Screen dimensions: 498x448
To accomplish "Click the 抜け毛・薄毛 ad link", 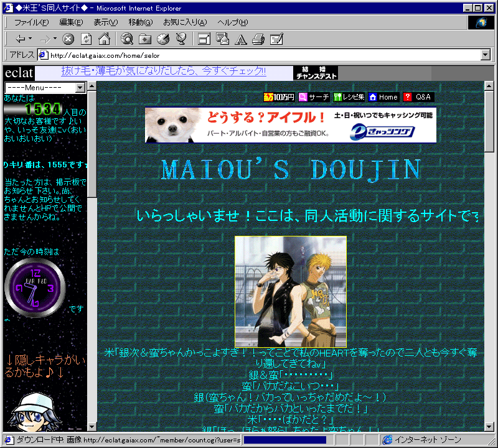I will 164,71.
